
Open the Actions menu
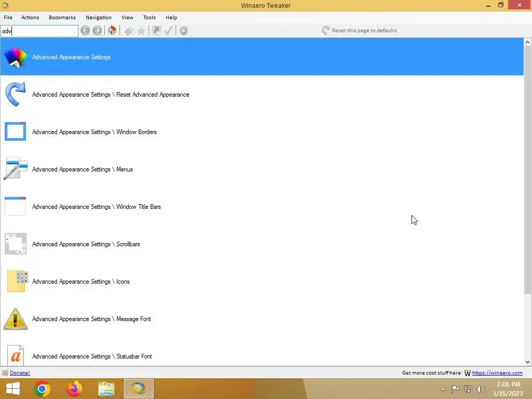[30, 17]
